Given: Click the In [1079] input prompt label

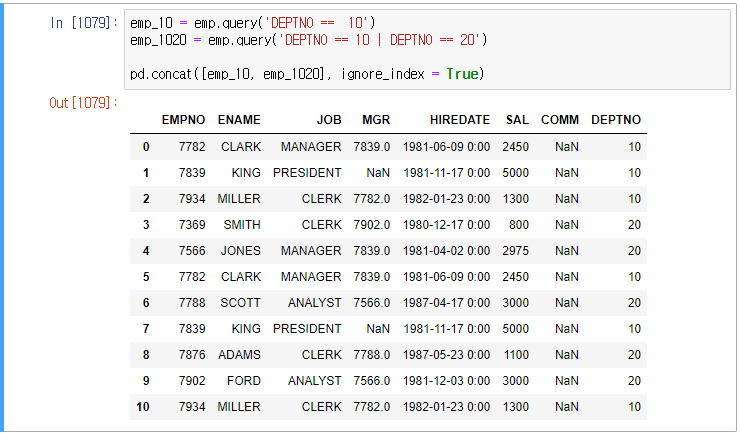Looking at the screenshot, I should coord(83,22).
